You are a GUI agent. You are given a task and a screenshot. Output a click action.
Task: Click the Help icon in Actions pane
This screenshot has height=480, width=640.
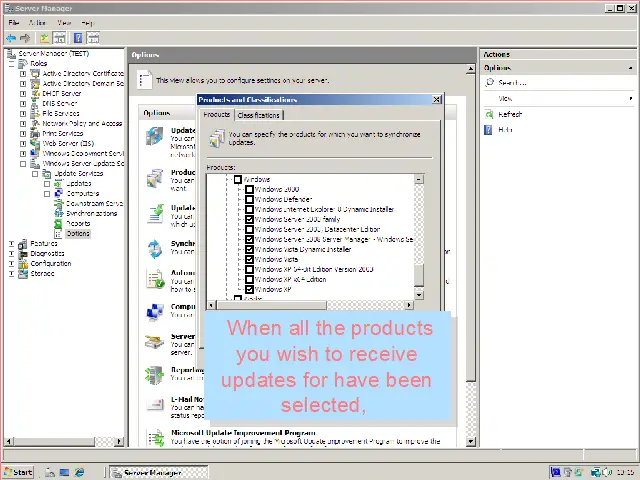(488, 130)
